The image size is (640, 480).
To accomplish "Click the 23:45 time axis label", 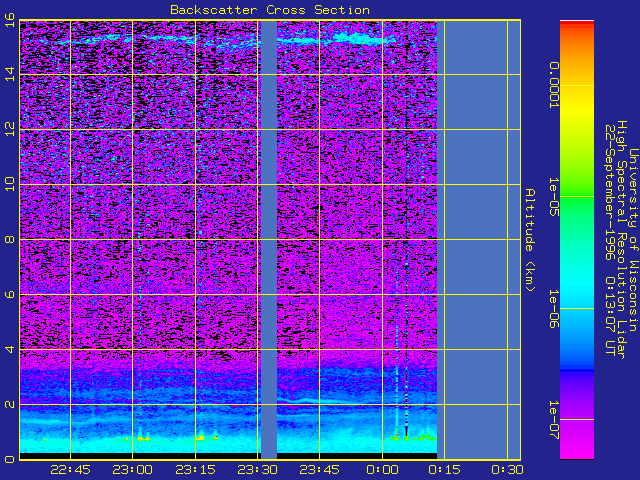I will [320, 470].
